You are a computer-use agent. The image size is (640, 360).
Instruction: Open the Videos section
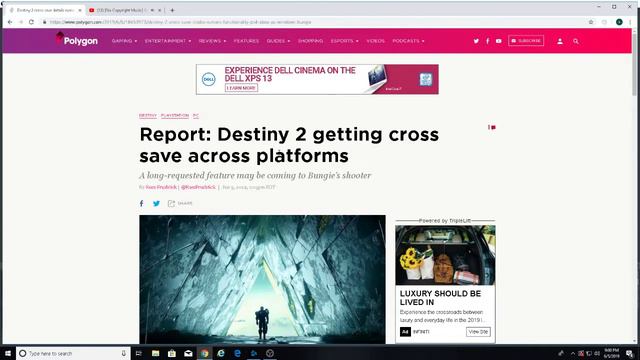coord(376,41)
